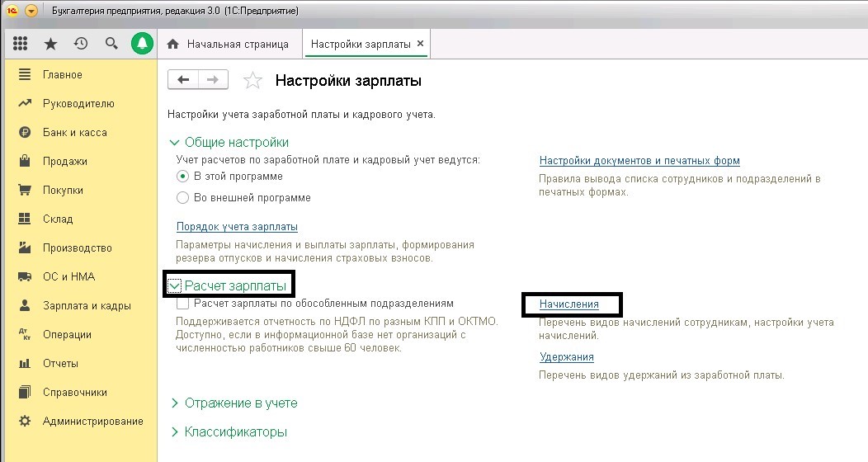Viewport: 868px width, 462px height.
Task: Open notifications bell icon
Action: click(143, 44)
